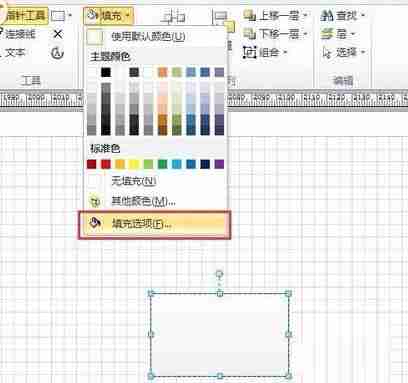Viewport: 408px width, 383px height.
Task: Pick the light blue standard color
Action: (177, 164)
